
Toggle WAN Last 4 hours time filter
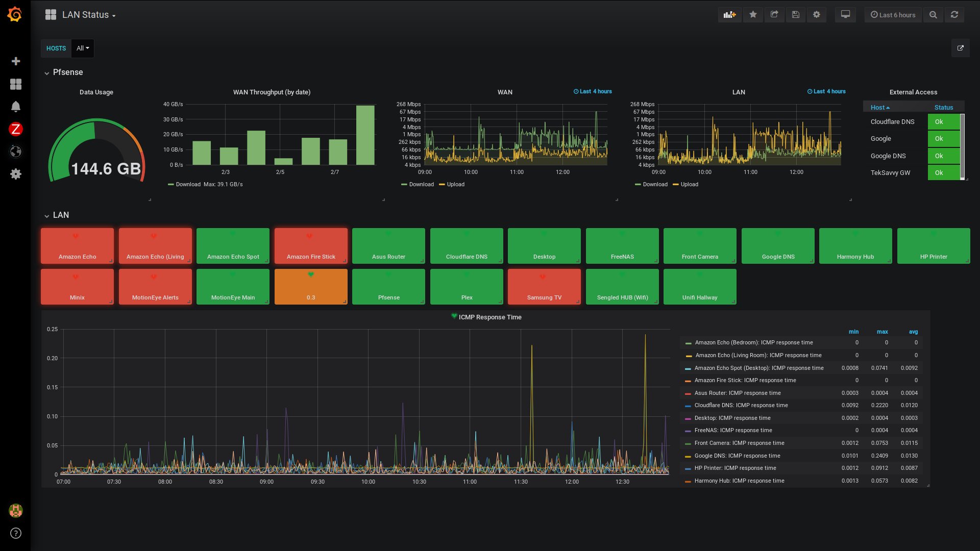[x=592, y=91]
